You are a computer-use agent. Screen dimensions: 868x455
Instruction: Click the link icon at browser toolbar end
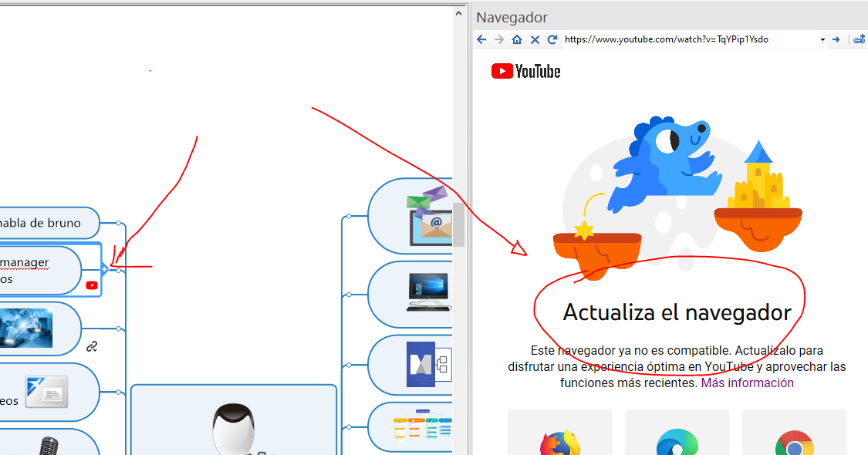pos(859,39)
